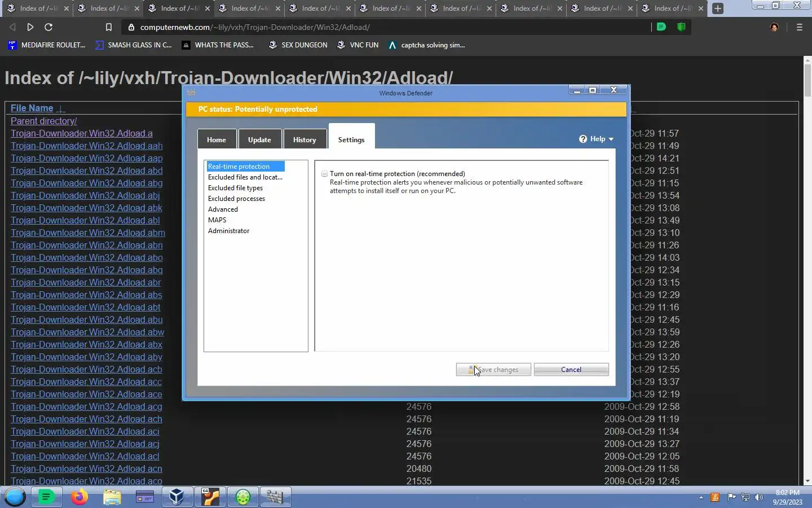Enable Turn on real-time protection checkbox
The height and width of the screenshot is (508, 812).
pyautogui.click(x=324, y=174)
